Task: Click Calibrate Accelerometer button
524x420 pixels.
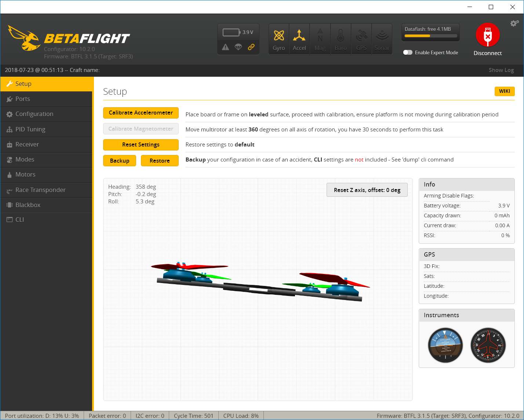Action: click(x=141, y=113)
